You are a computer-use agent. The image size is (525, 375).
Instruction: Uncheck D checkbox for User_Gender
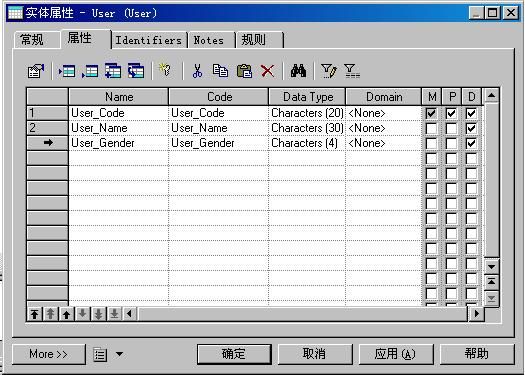point(471,143)
